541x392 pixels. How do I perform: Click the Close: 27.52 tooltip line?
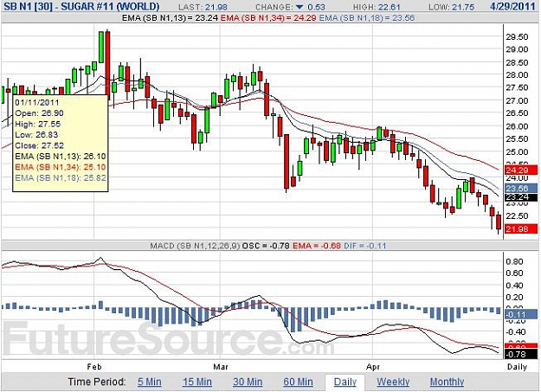click(x=39, y=145)
